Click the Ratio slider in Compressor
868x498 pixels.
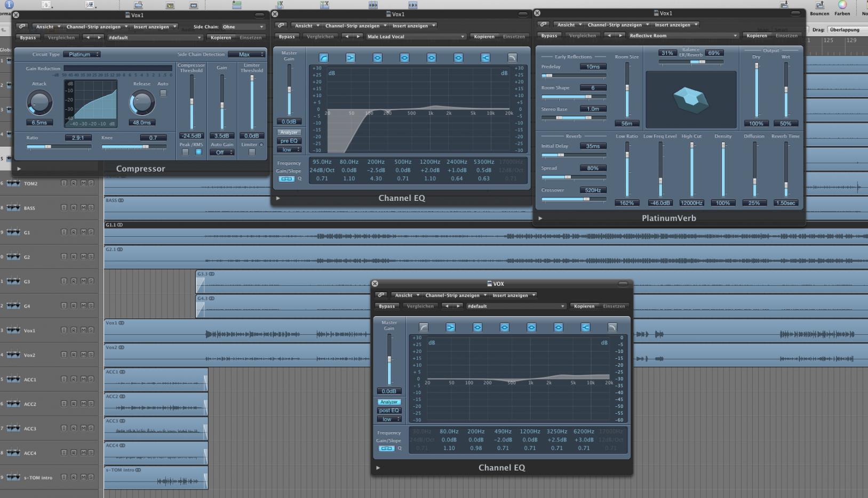(59, 146)
